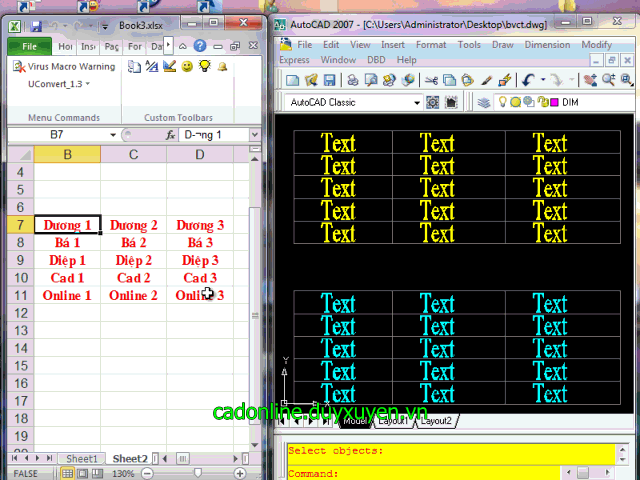Click the smiley face custom toolbar icon
The height and width of the screenshot is (480, 640).
(187, 67)
